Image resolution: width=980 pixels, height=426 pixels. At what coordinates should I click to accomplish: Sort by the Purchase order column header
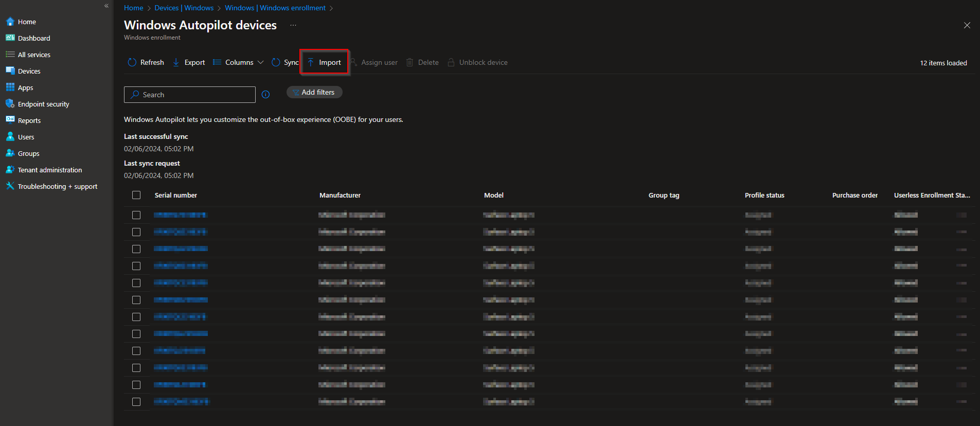(x=855, y=195)
